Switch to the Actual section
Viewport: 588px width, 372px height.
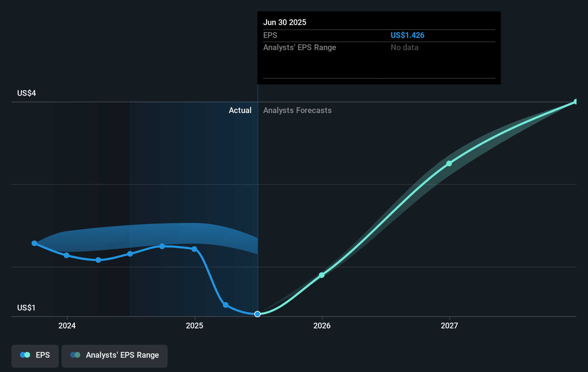click(x=240, y=111)
